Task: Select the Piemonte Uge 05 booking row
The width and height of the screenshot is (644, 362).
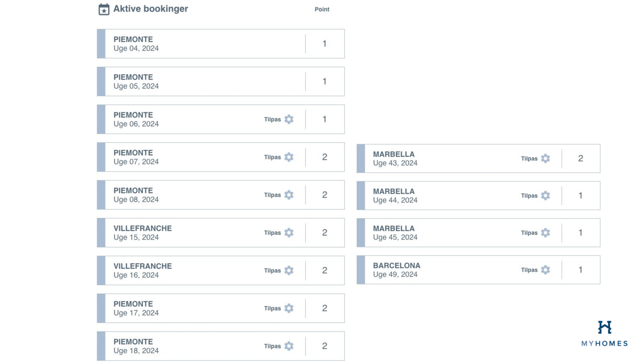Action: click(x=201, y=82)
